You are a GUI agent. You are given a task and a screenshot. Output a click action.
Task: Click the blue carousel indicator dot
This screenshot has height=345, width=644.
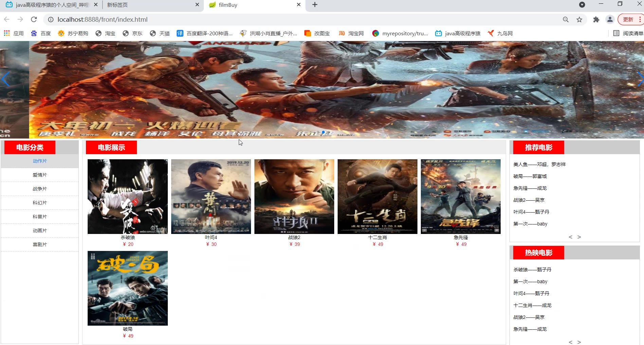(323, 132)
